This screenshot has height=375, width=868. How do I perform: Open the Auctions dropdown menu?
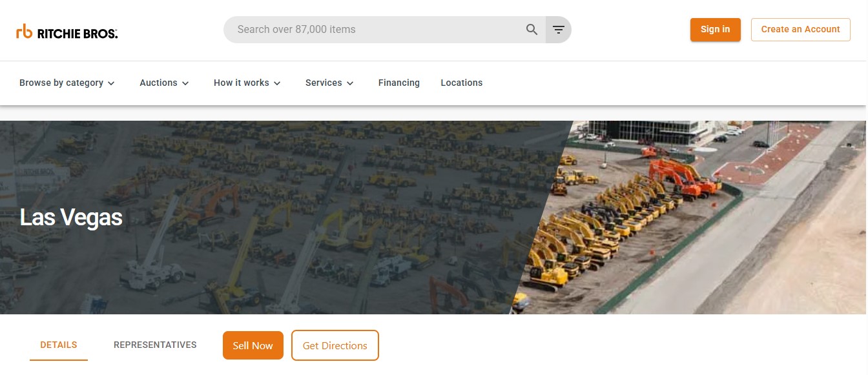point(158,83)
